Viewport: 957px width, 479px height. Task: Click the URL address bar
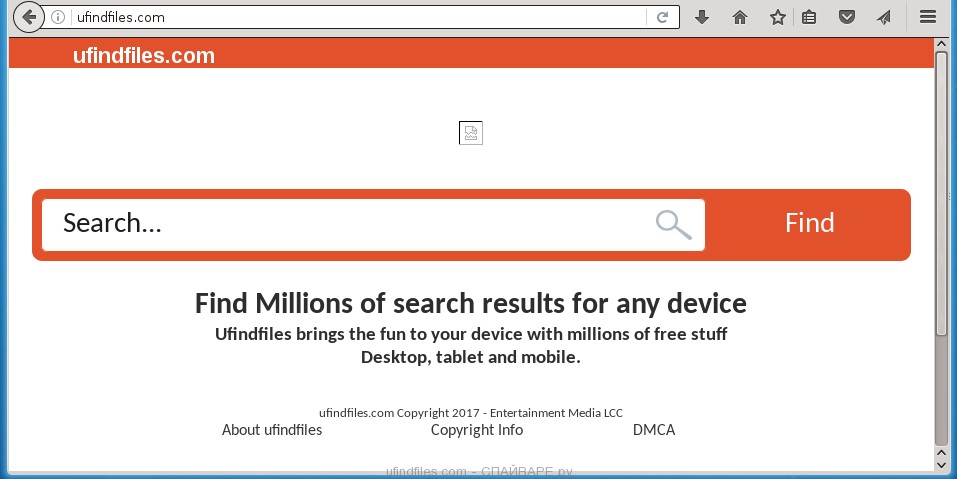pyautogui.click(x=350, y=17)
